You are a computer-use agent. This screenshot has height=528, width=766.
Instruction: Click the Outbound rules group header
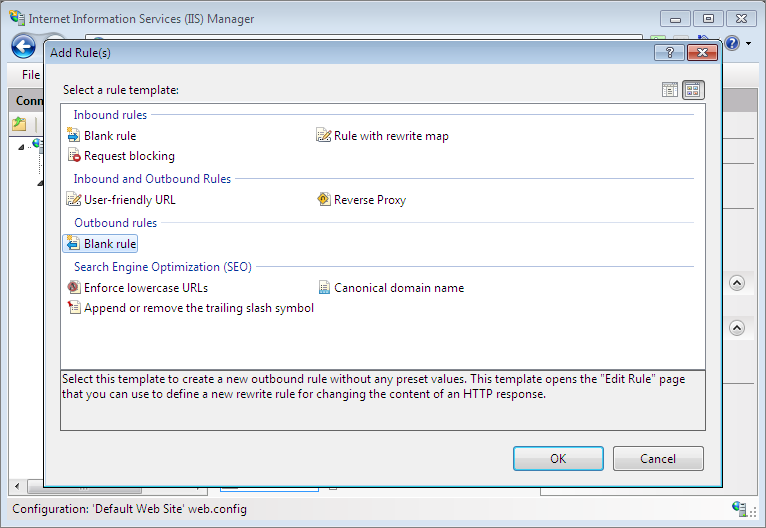(x=115, y=223)
